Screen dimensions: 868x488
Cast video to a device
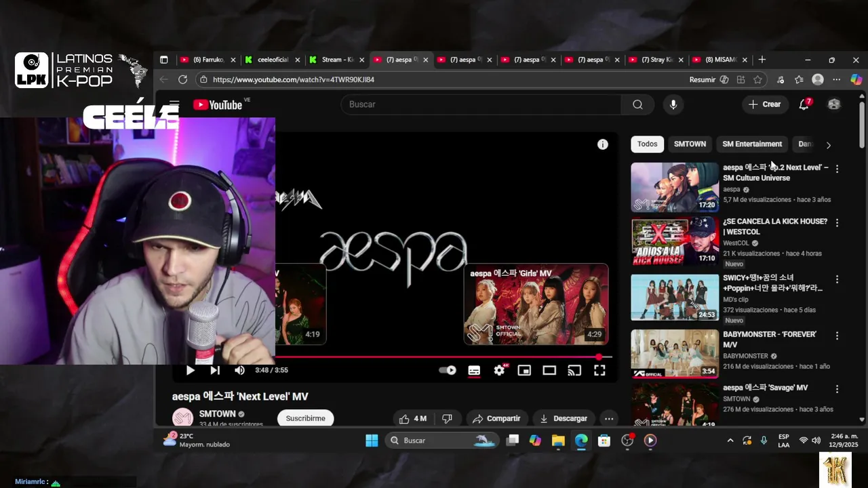click(574, 370)
